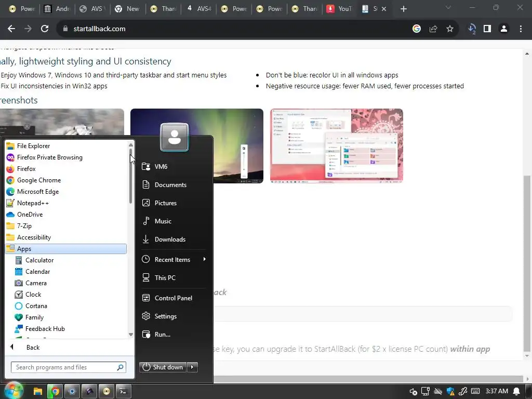This screenshot has width=532, height=399.
Task: Open the pink theme screenshot thumbnail
Action: 337,146
